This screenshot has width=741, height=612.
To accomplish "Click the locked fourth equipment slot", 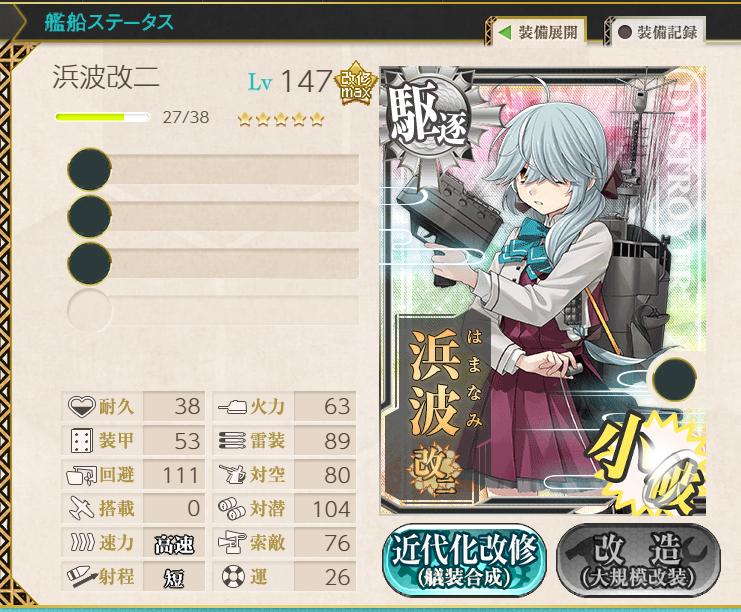I will [214, 310].
